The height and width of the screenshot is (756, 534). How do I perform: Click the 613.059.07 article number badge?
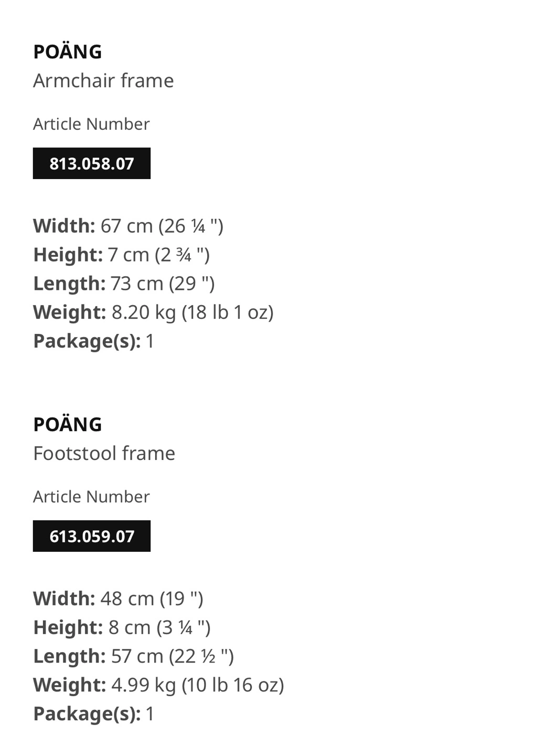(92, 536)
